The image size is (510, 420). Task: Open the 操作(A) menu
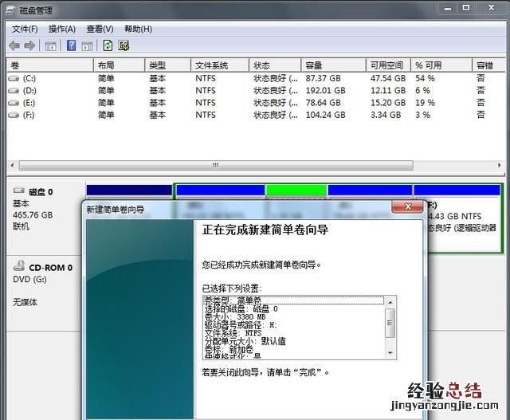pos(62,29)
